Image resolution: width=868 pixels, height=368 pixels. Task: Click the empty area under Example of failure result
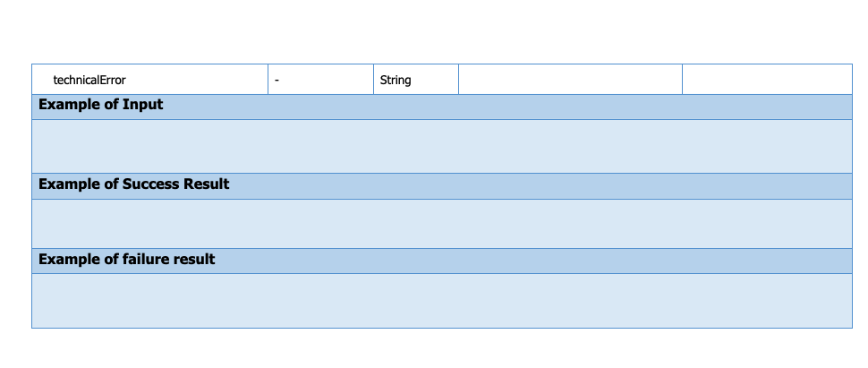442,301
